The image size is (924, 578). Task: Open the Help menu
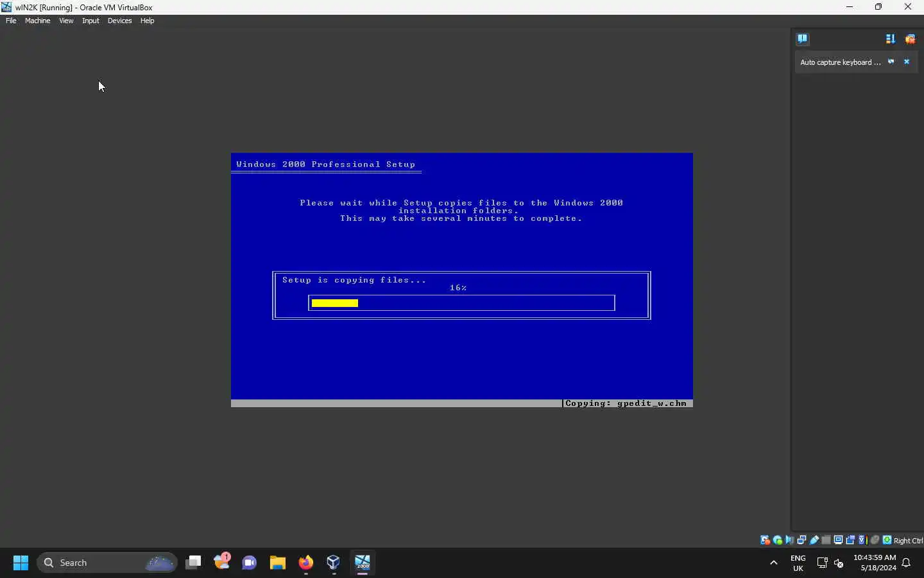coord(147,21)
